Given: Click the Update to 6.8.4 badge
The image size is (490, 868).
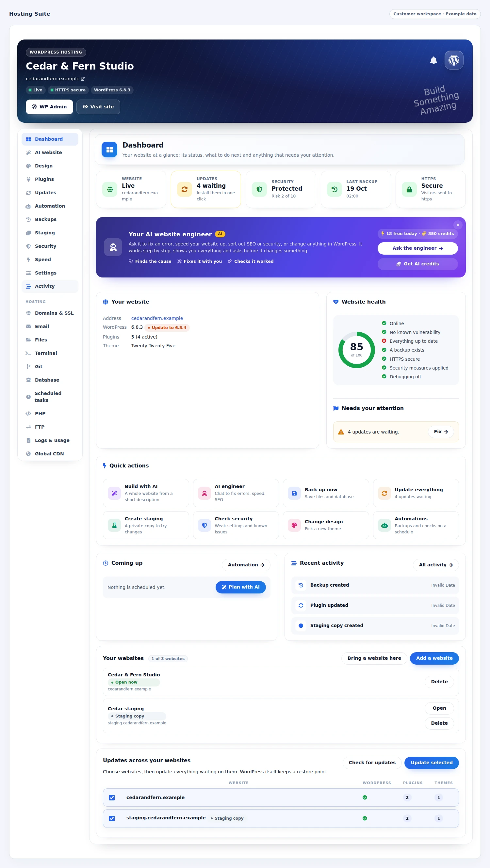Looking at the screenshot, I should click(x=167, y=327).
